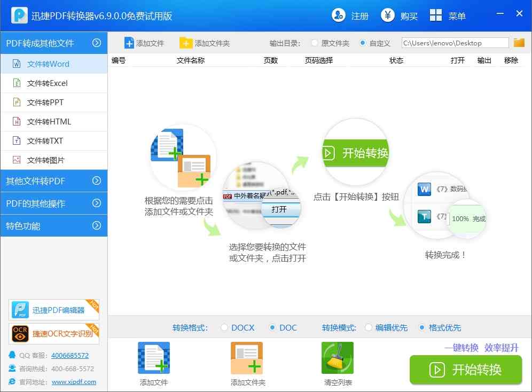532x392 pixels.
Task: Click the green 开始转换 button
Action: pos(466,370)
